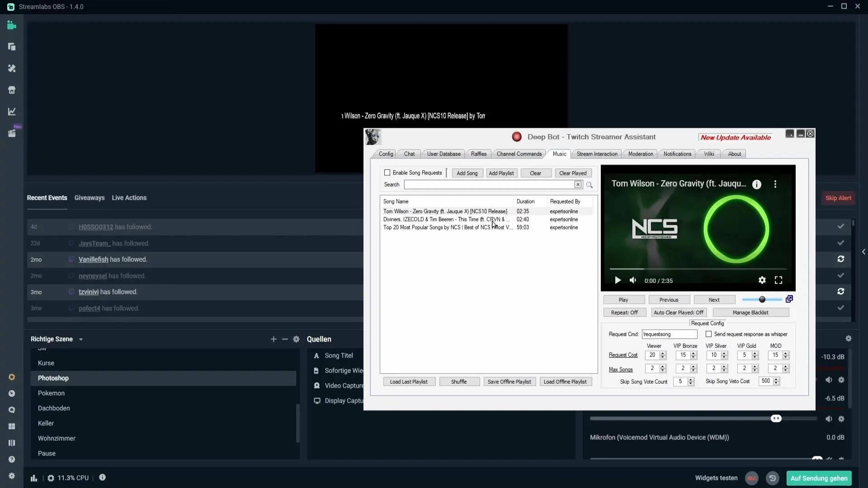The width and height of the screenshot is (868, 488).
Task: Decrease VIP Gold max songs value
Action: 755,371
